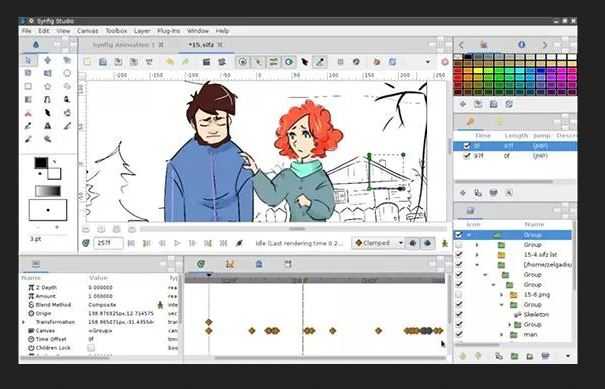Click the gradient swatch in the toolbox
This screenshot has width=605, height=389.
pos(48,191)
